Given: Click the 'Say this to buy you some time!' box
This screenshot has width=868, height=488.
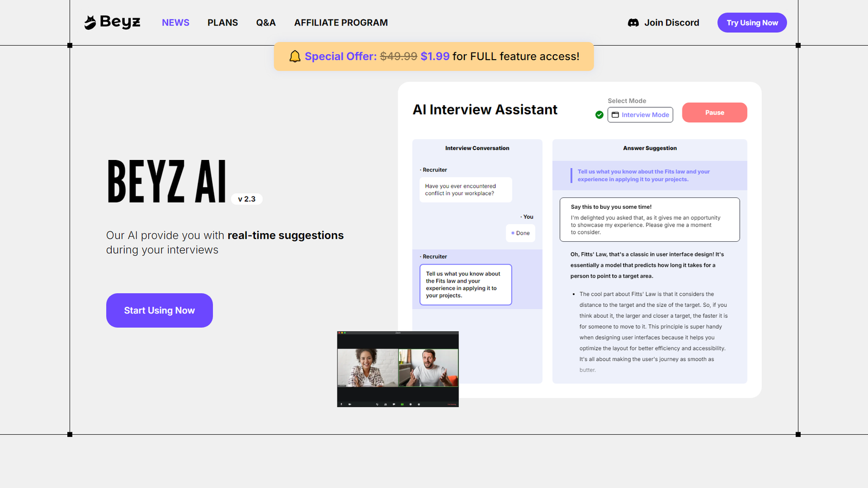Looking at the screenshot, I should 650,220.
